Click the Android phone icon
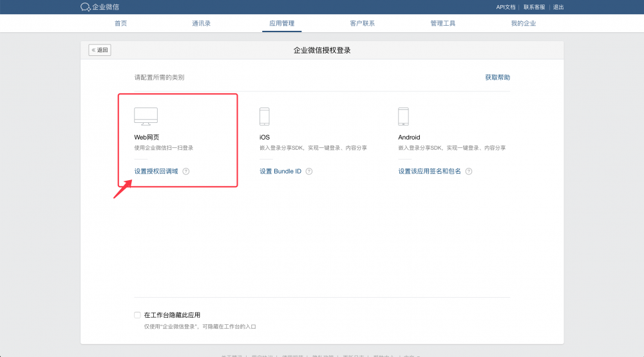Viewport: 644px width, 357px height. tap(403, 116)
